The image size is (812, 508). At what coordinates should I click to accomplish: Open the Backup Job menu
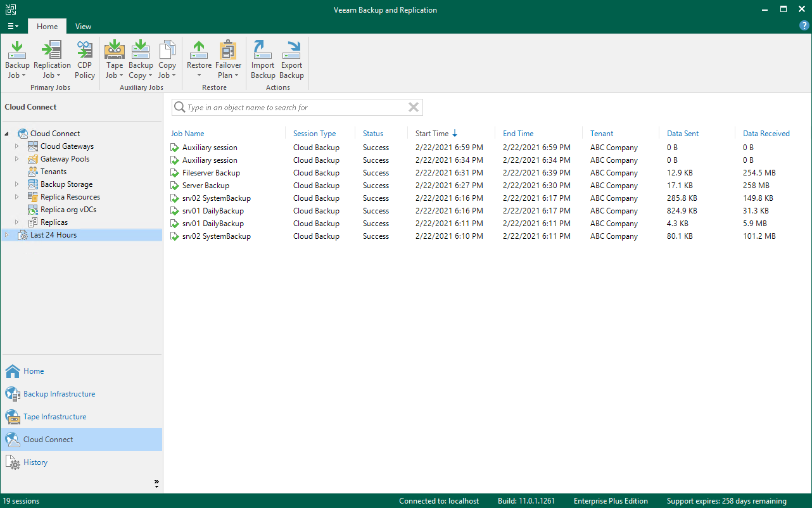tap(17, 60)
